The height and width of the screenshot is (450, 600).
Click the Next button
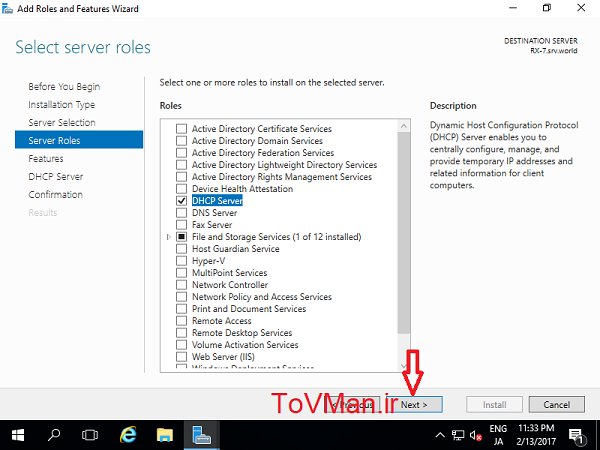pos(414,404)
